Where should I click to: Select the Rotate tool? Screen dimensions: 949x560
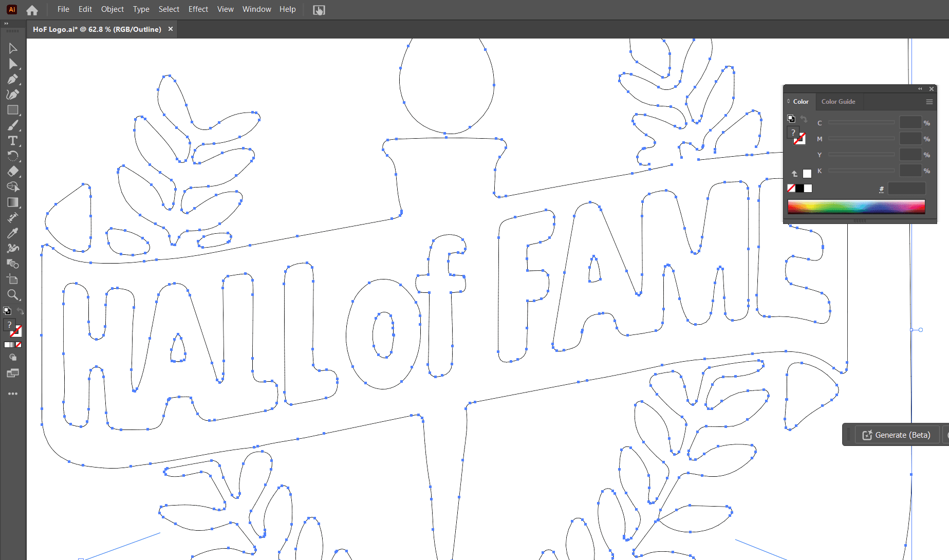click(x=13, y=156)
